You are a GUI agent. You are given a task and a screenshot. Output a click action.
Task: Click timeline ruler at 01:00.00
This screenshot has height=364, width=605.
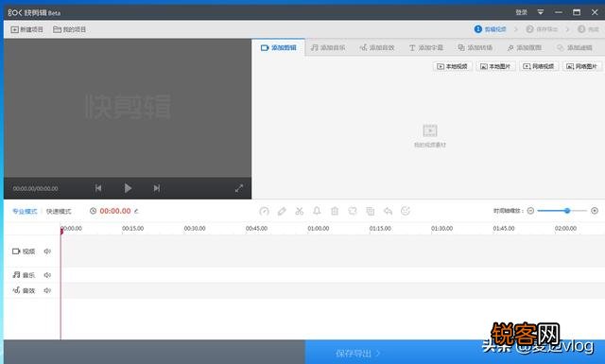(x=319, y=229)
